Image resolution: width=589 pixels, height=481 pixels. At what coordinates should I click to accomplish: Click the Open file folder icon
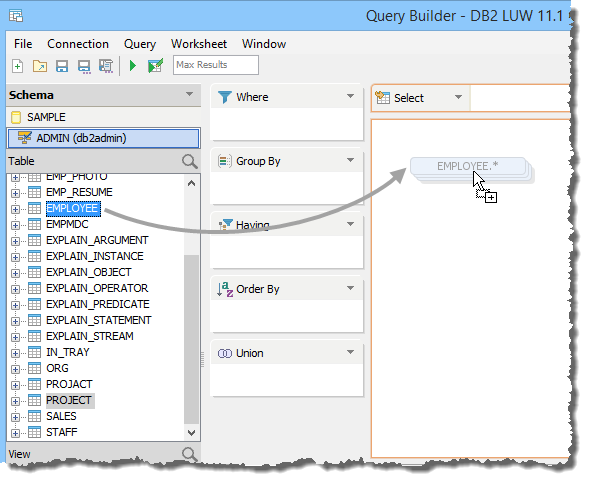[x=40, y=66]
